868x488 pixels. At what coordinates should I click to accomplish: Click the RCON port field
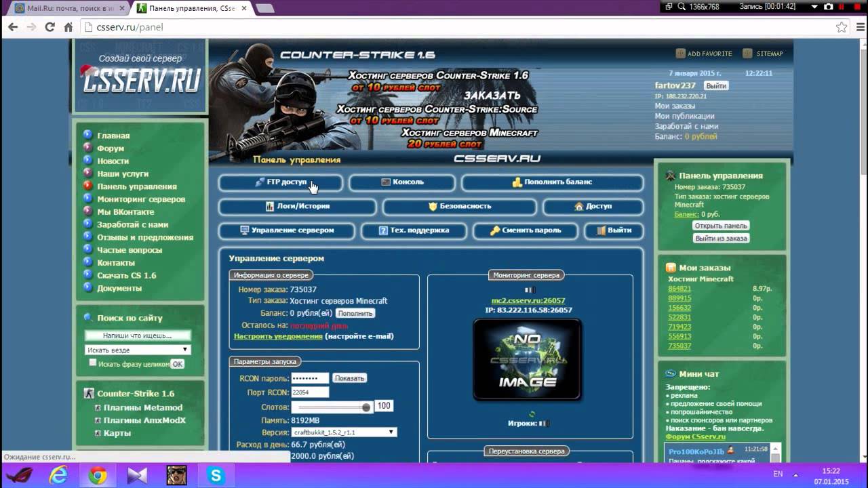coord(310,392)
